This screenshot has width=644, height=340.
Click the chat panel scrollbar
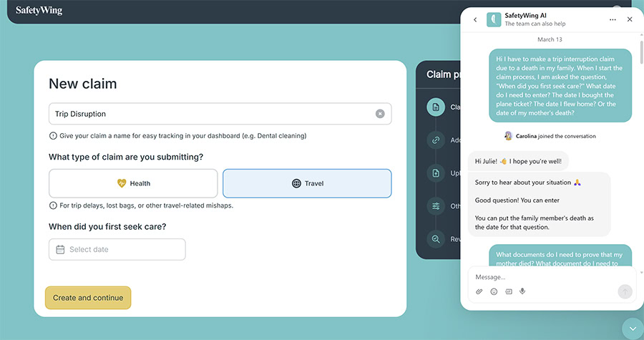coord(641,52)
